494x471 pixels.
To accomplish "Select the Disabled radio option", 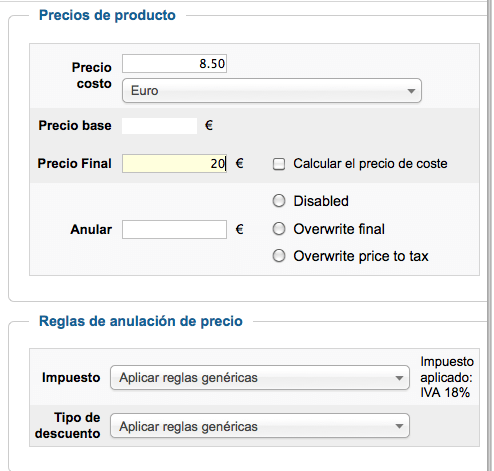I will pyautogui.click(x=279, y=201).
